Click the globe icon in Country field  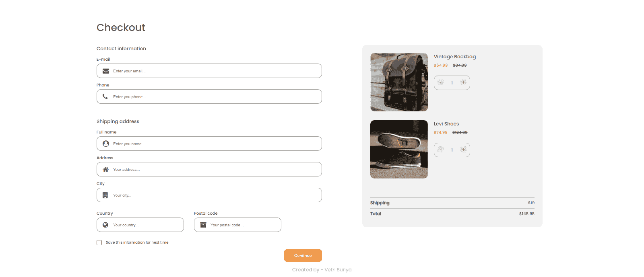tap(105, 225)
